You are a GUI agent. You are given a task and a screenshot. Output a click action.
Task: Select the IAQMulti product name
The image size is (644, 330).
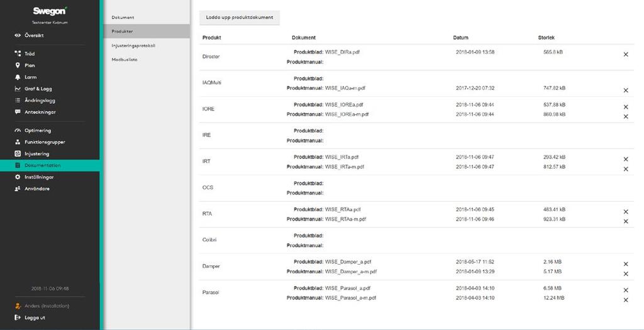211,82
